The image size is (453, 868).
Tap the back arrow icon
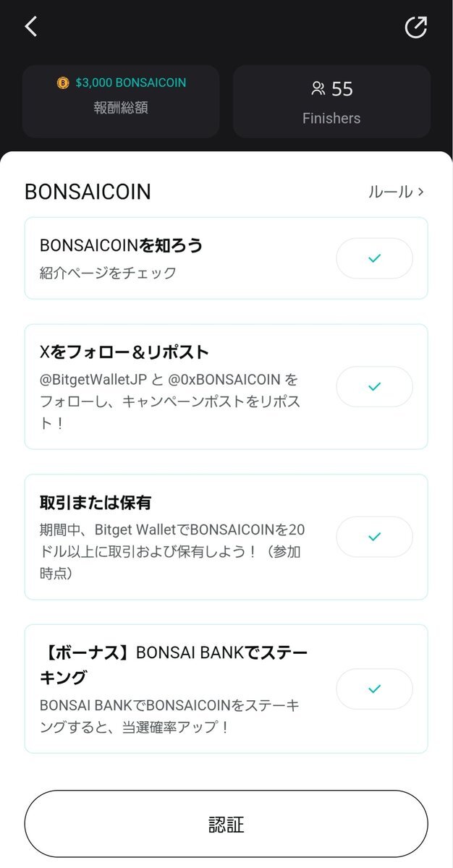click(x=30, y=27)
